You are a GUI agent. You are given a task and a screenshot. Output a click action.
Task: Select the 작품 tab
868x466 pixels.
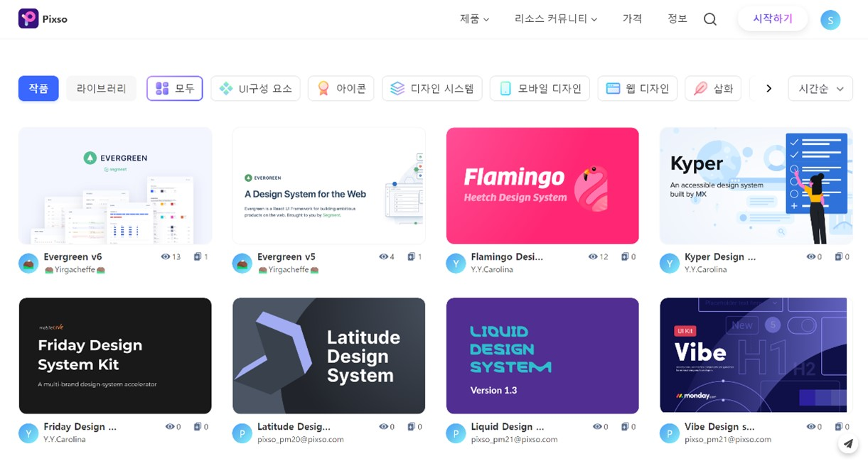pos(38,89)
